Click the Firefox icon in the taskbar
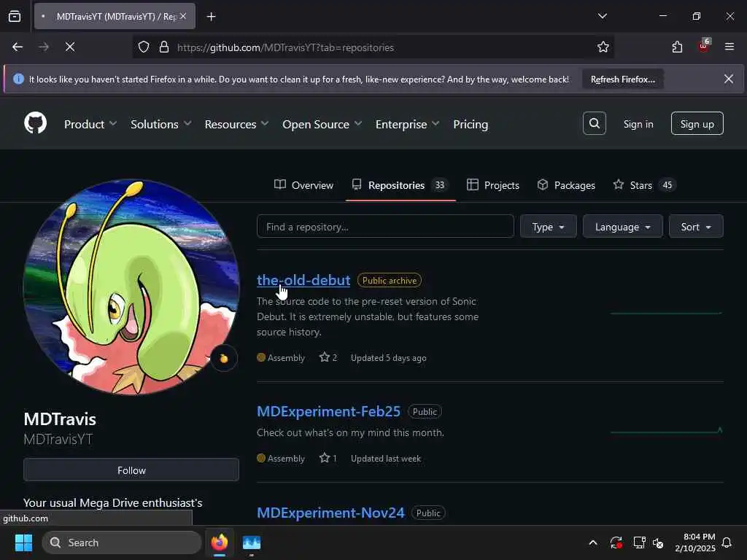The height and width of the screenshot is (560, 747). (x=220, y=542)
